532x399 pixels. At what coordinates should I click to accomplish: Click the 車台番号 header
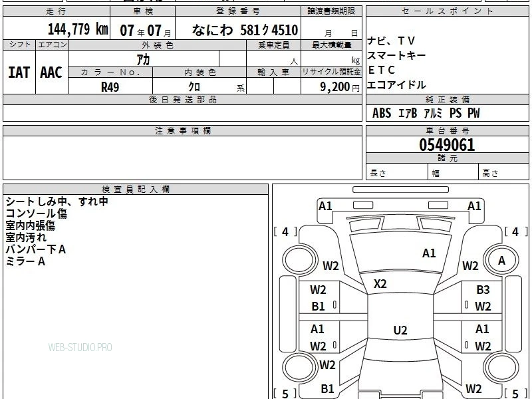click(447, 130)
